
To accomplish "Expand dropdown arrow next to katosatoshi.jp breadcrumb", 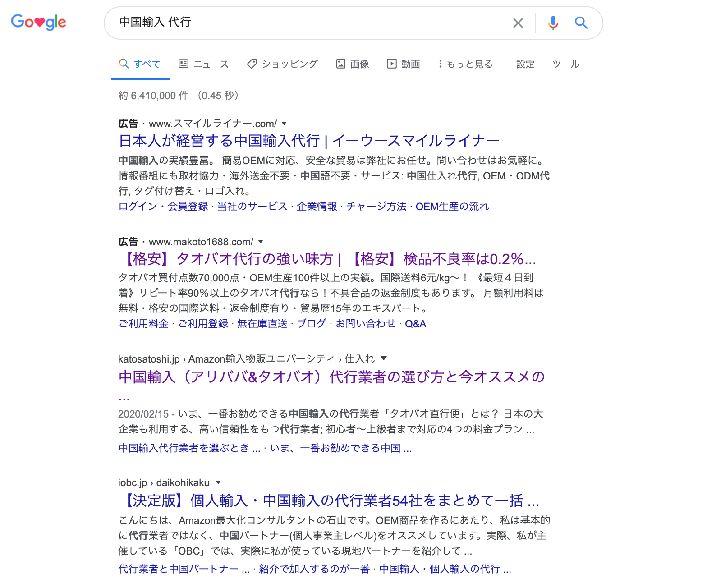I will pos(384,358).
